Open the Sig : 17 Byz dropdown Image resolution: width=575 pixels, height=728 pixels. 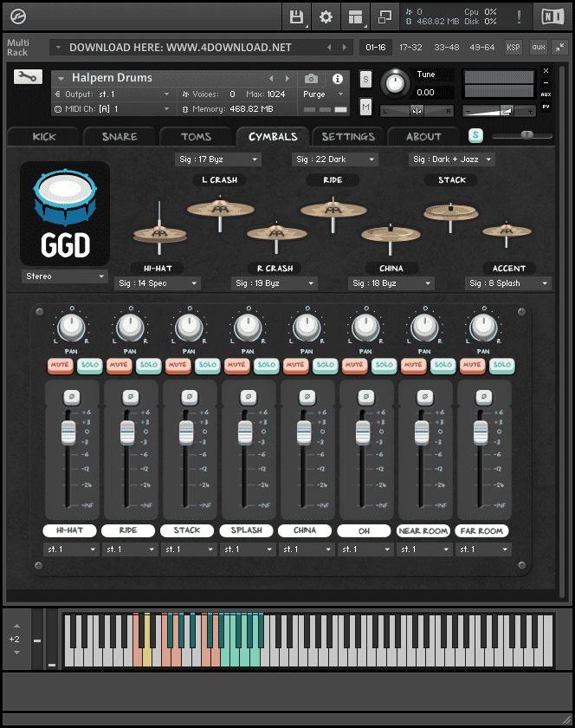point(218,159)
